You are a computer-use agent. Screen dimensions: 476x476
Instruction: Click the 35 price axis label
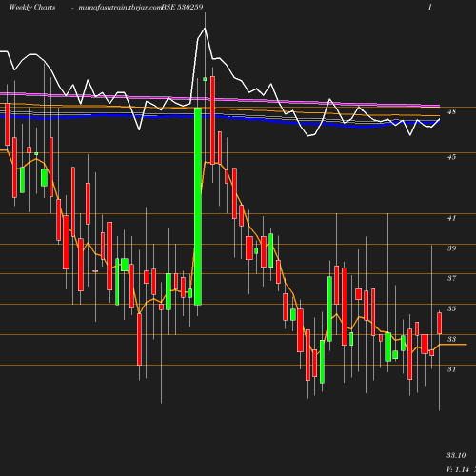coord(451,308)
